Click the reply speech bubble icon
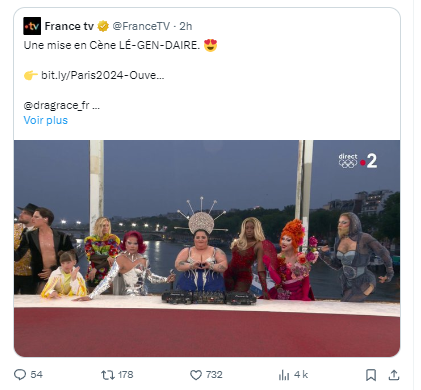The image size is (421, 390). pos(20,375)
